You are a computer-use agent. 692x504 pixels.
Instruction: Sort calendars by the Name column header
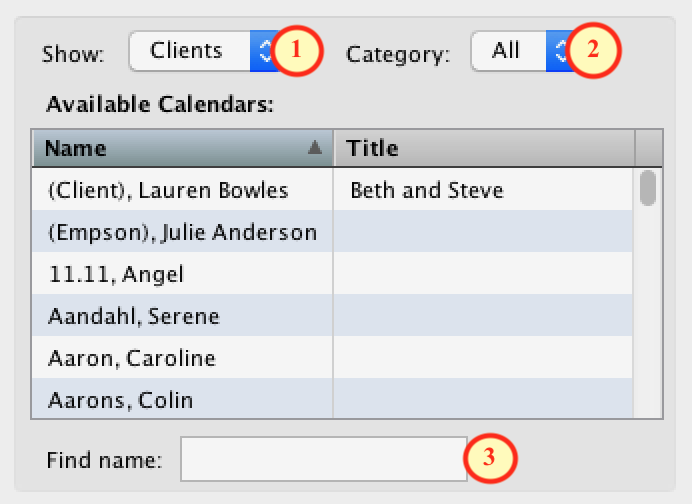click(183, 148)
